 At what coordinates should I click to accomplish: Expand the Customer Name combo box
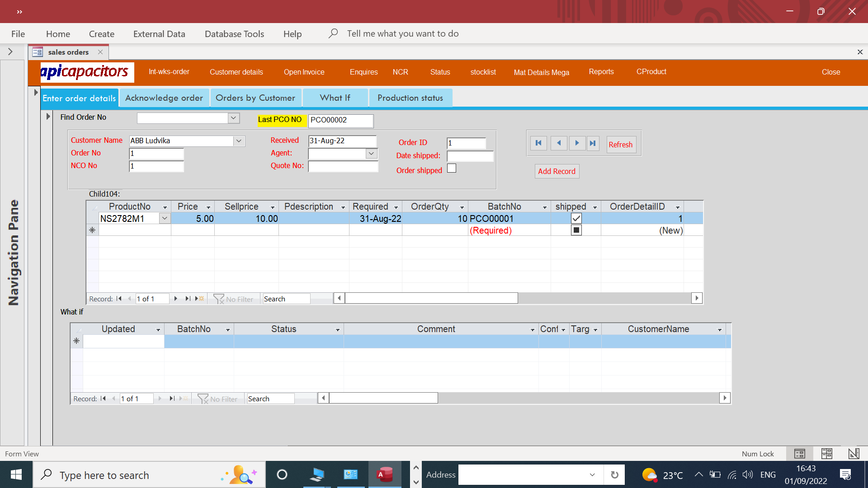click(x=239, y=141)
